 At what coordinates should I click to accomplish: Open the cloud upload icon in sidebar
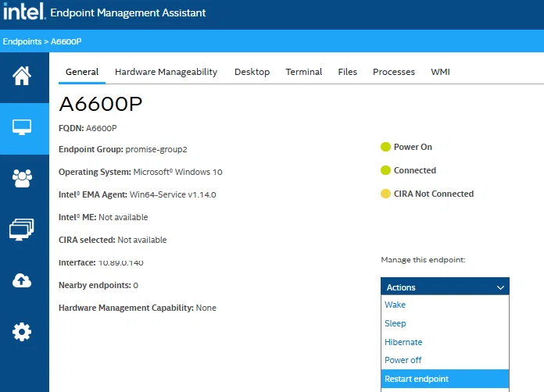pos(22,280)
